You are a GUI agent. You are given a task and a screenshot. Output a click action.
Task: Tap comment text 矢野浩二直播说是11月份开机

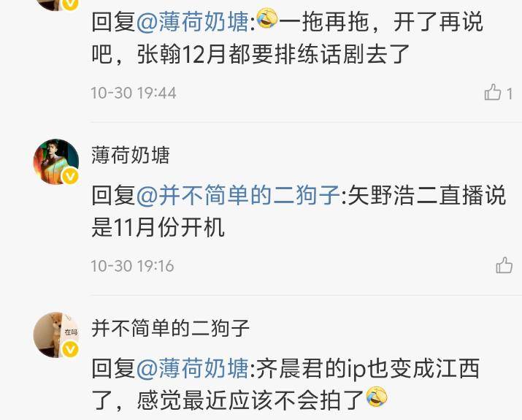click(x=299, y=212)
